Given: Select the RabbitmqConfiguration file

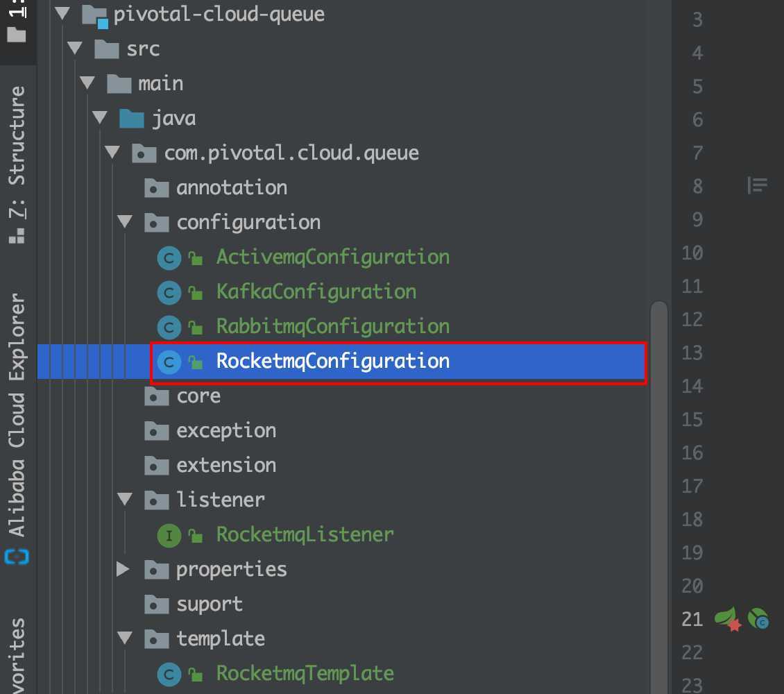Looking at the screenshot, I should [x=332, y=327].
